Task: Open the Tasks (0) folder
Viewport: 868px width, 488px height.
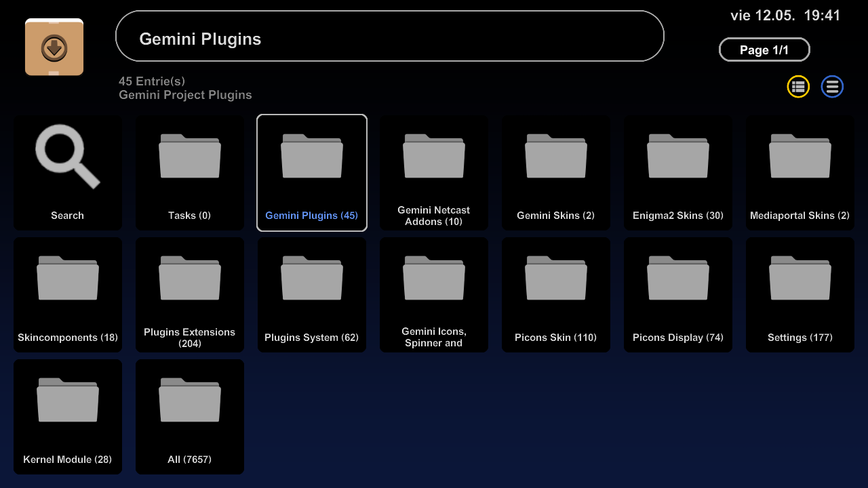Action: click(x=190, y=173)
